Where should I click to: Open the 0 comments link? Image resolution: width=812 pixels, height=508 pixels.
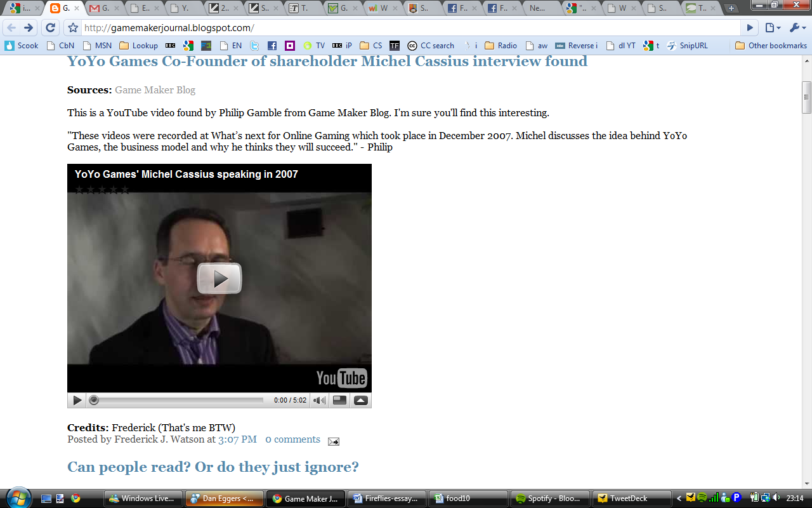(x=292, y=439)
